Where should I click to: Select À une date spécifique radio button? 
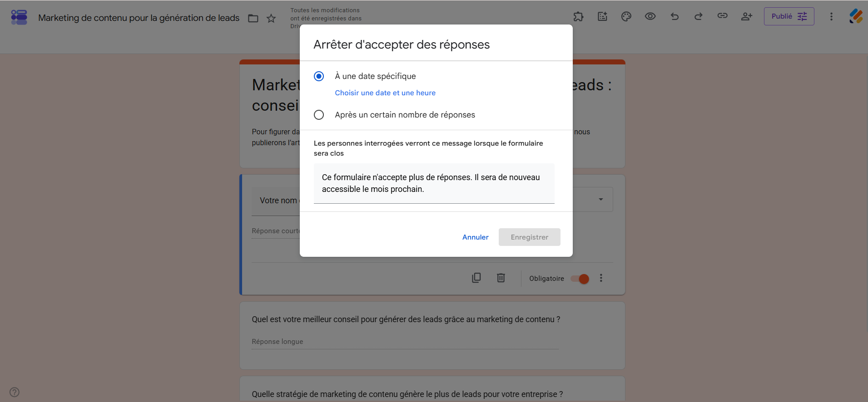point(319,76)
